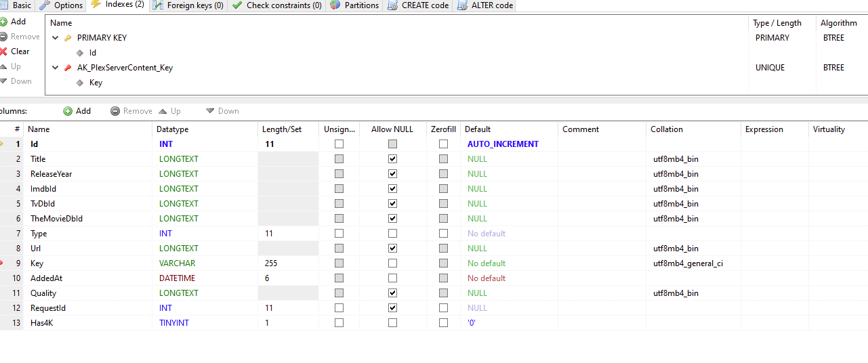The image size is (868, 363).
Task: Click the LONGTEXT datatype of Title
Action: coord(179,159)
